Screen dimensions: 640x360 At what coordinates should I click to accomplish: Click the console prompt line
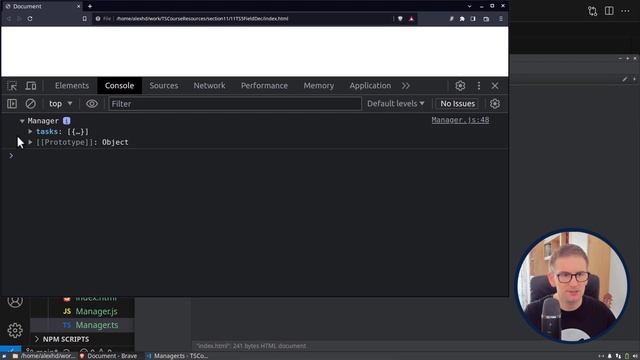click(x=255, y=156)
